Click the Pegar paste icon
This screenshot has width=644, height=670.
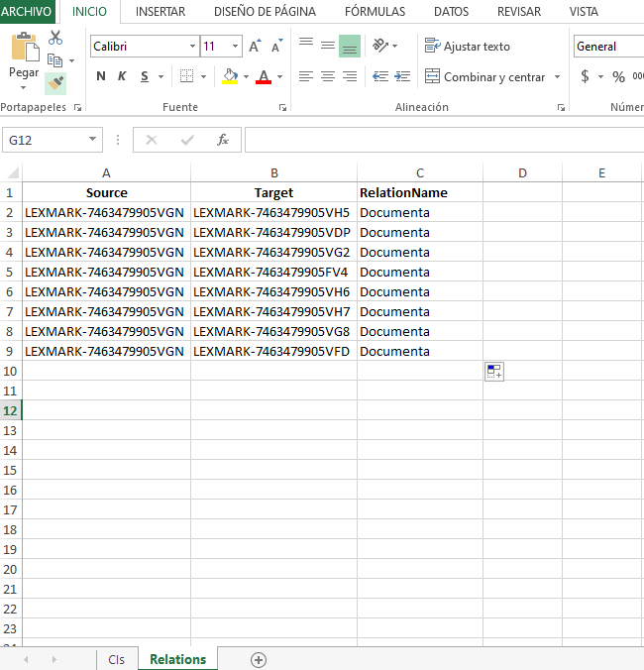pos(25,47)
